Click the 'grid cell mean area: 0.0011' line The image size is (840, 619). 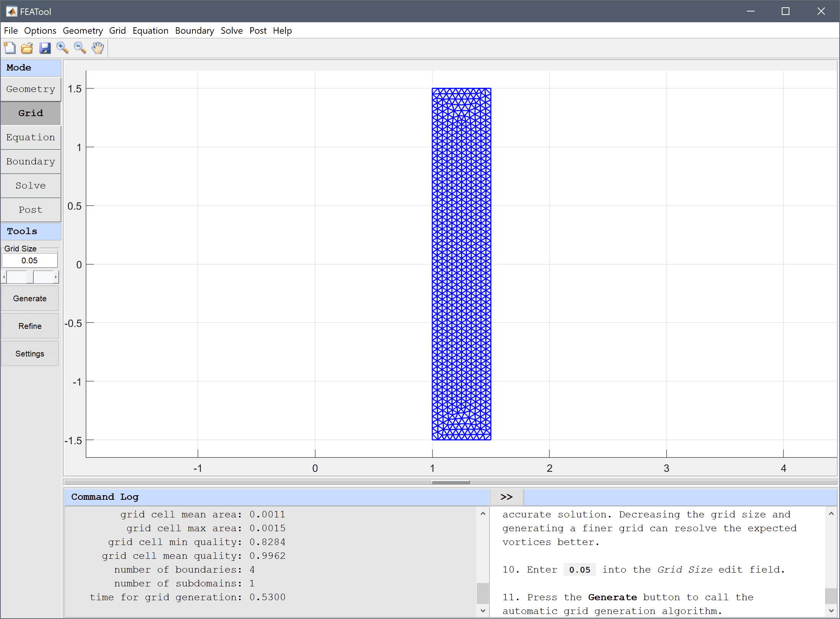click(203, 514)
